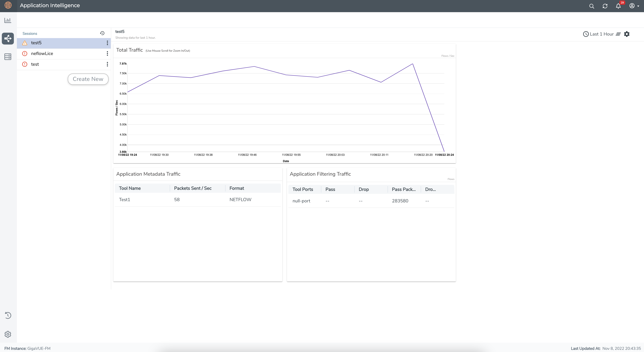644x352 pixels.
Task: Click the search magnifier icon in header
Action: click(x=591, y=6)
